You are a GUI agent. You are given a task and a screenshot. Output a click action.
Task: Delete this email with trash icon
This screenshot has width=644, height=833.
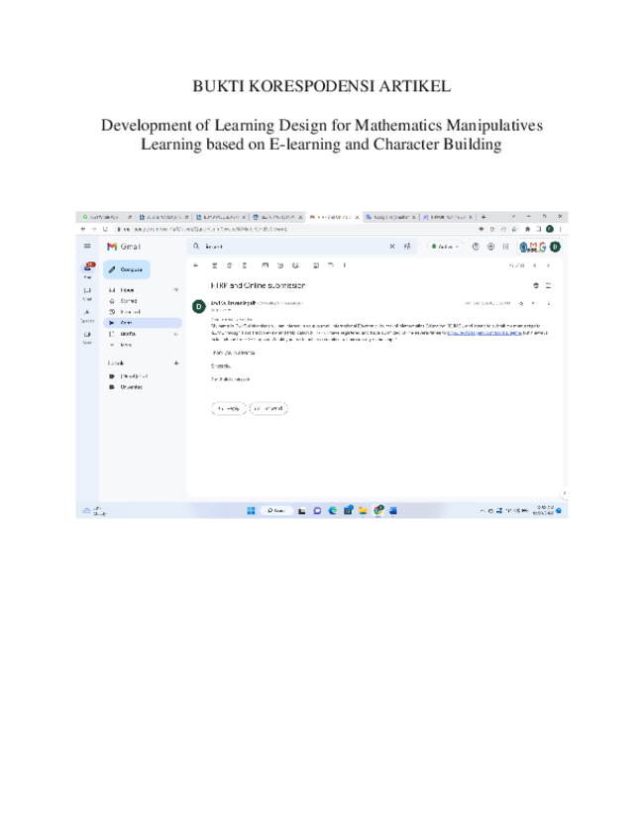245,265
